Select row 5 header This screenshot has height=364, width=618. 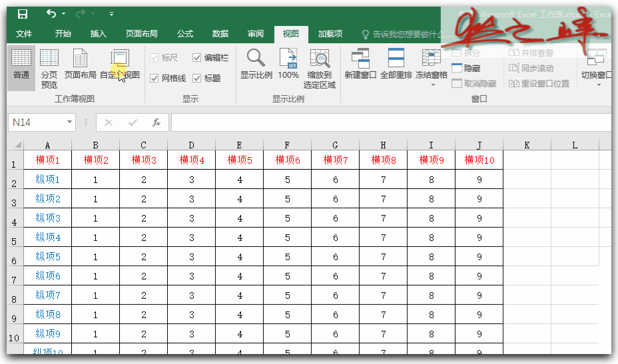pos(15,238)
